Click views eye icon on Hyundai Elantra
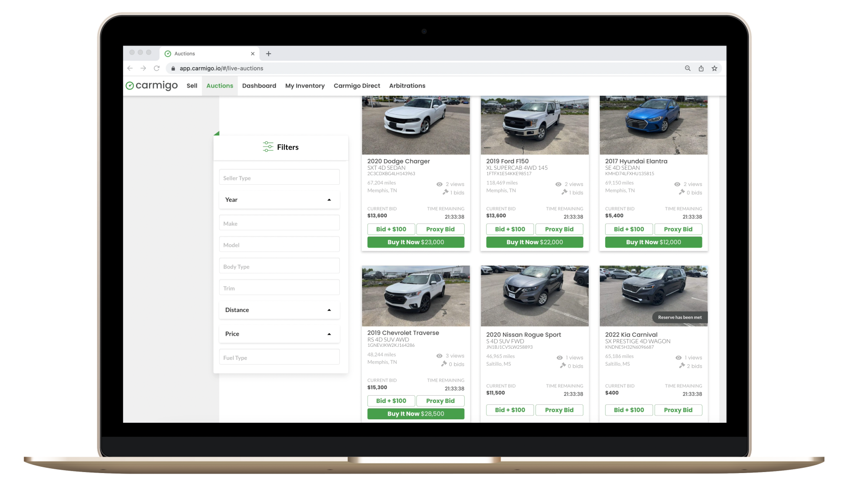The height and width of the screenshot is (504, 854). tap(677, 184)
